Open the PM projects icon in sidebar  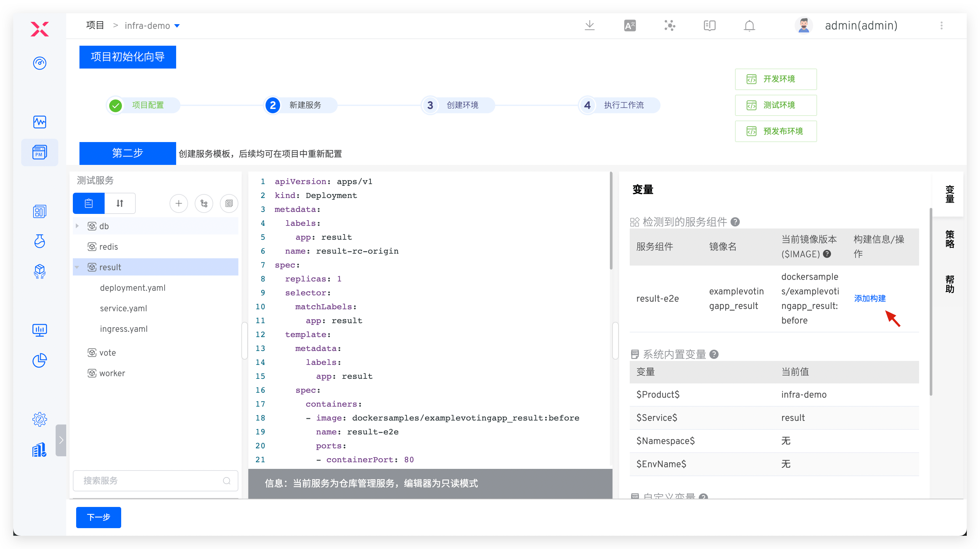coord(40,152)
